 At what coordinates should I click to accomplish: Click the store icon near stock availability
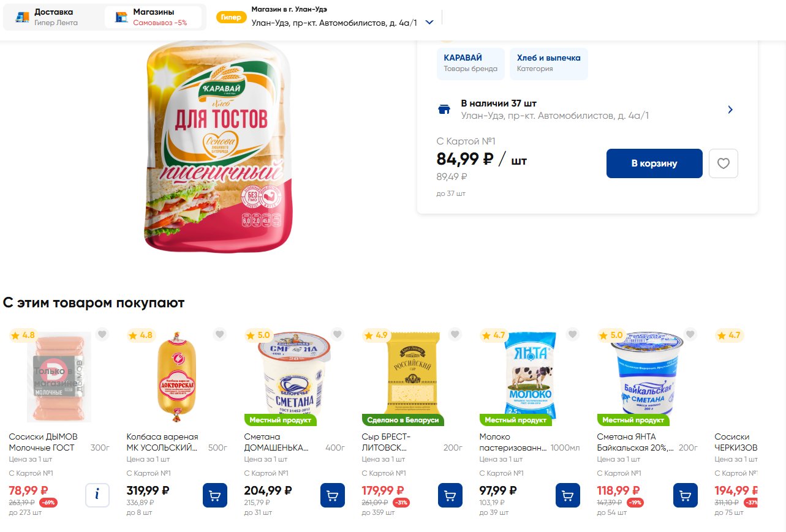(x=444, y=110)
